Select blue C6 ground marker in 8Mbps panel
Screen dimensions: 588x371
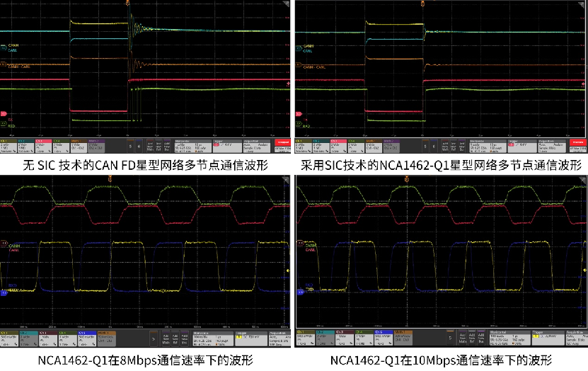[x=4, y=293]
